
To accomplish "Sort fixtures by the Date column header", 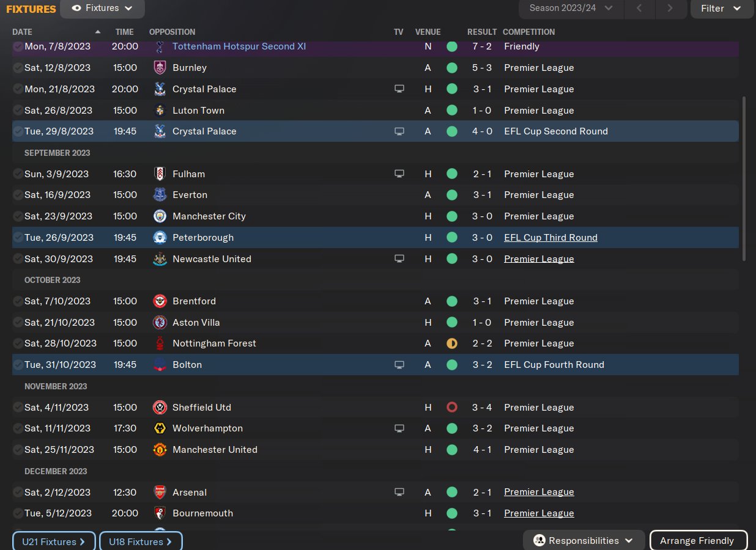I will [x=23, y=32].
